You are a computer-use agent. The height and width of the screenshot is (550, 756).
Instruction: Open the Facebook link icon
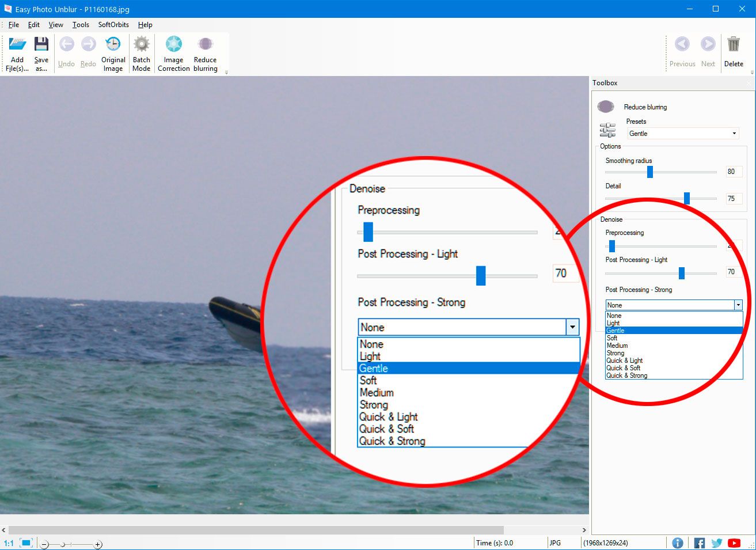point(699,543)
